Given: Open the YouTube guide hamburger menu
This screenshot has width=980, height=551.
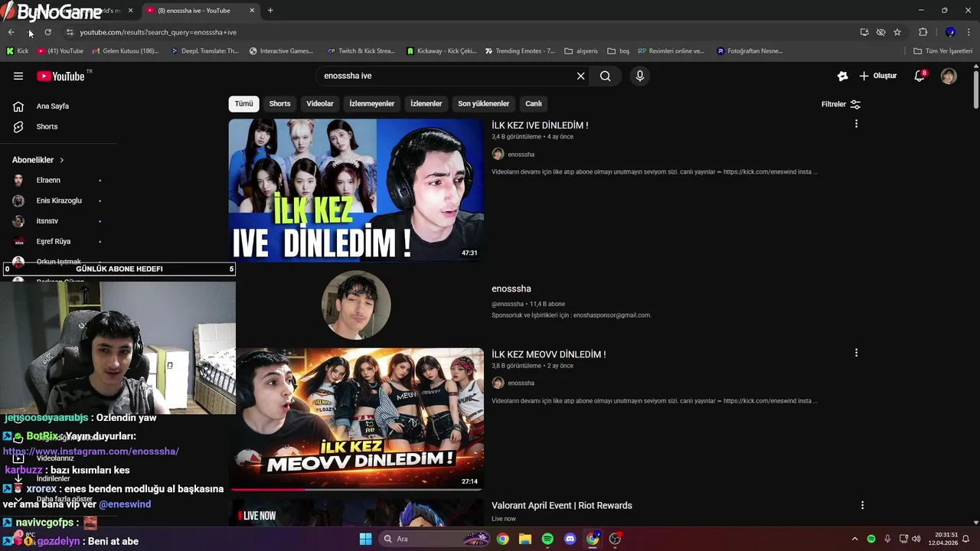Looking at the screenshot, I should coord(18,76).
